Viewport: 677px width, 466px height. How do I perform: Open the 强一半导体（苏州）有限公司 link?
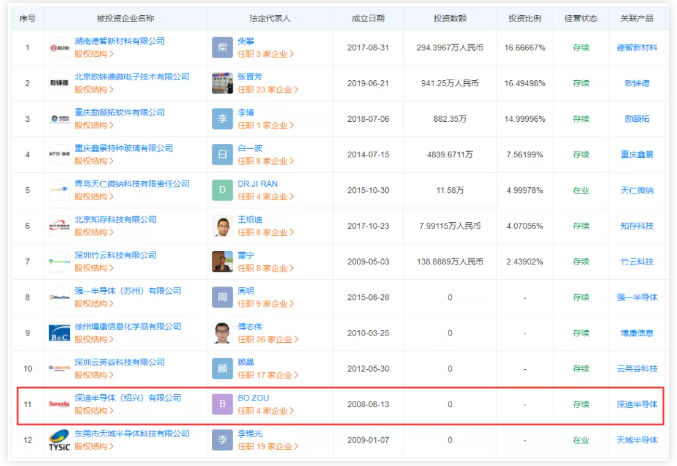coord(128,291)
